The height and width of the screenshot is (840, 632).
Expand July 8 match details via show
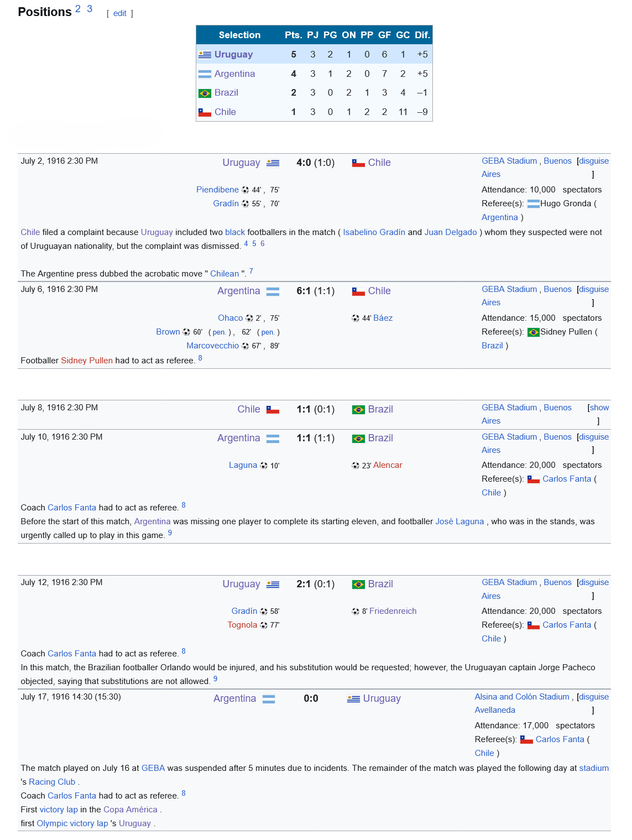[x=599, y=408]
